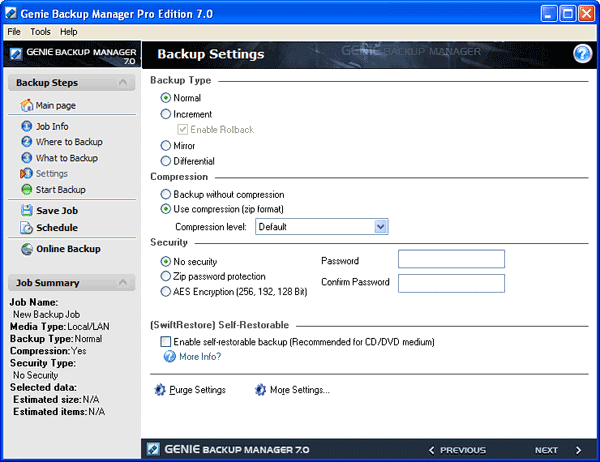This screenshot has height=462, width=600.
Task: Open the Tools menu
Action: (x=40, y=32)
